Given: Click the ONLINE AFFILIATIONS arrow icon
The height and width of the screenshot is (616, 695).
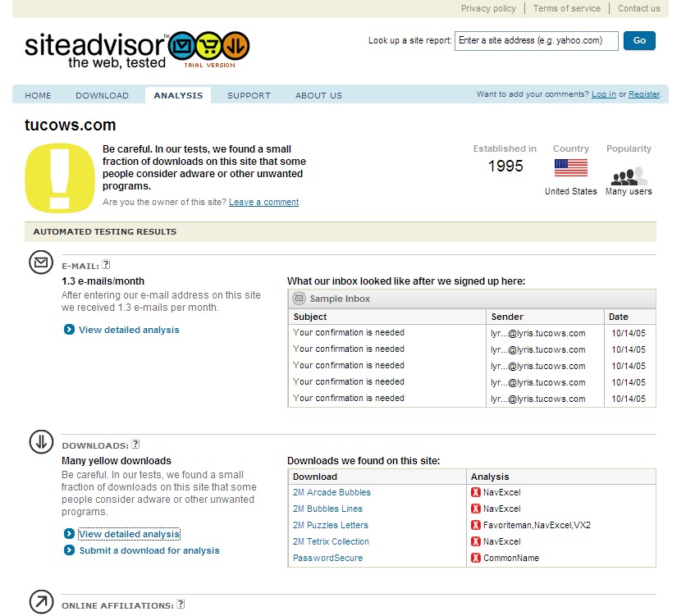Looking at the screenshot, I should click(x=41, y=602).
